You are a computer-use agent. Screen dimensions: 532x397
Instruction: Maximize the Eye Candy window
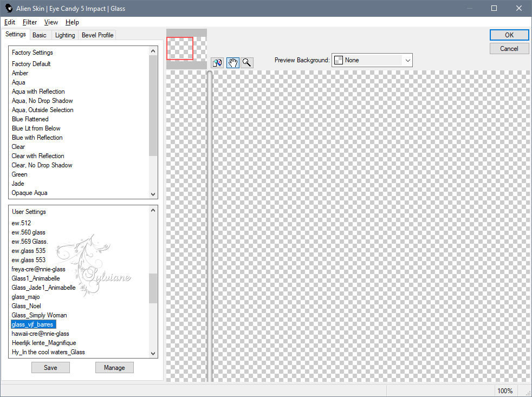(x=494, y=8)
